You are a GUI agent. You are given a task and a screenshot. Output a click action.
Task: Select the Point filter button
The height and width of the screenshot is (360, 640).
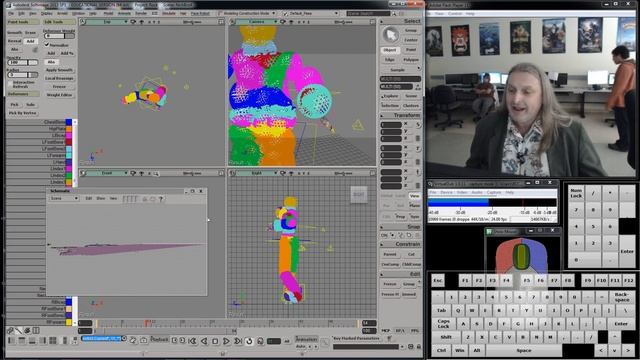pyautogui.click(x=411, y=50)
